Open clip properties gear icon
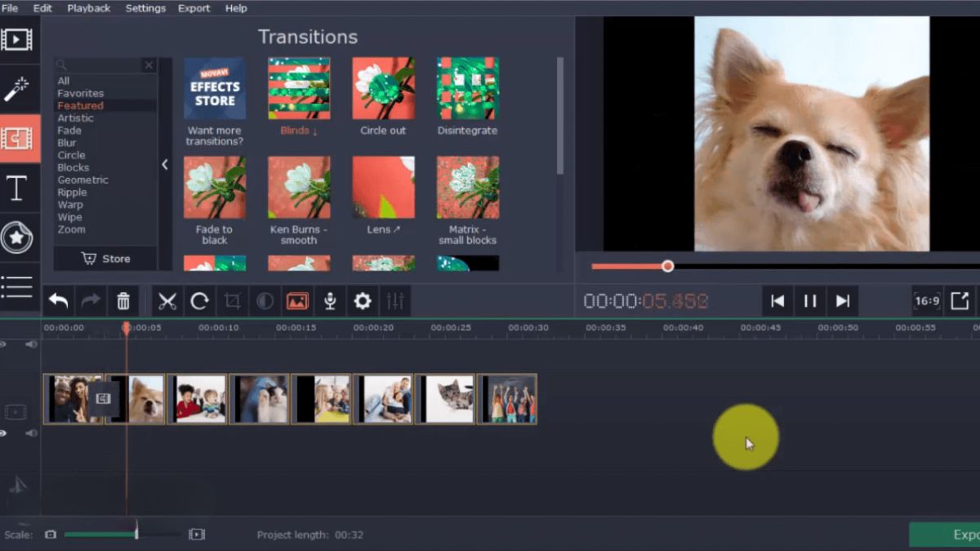This screenshot has width=980, height=551. pyautogui.click(x=362, y=300)
